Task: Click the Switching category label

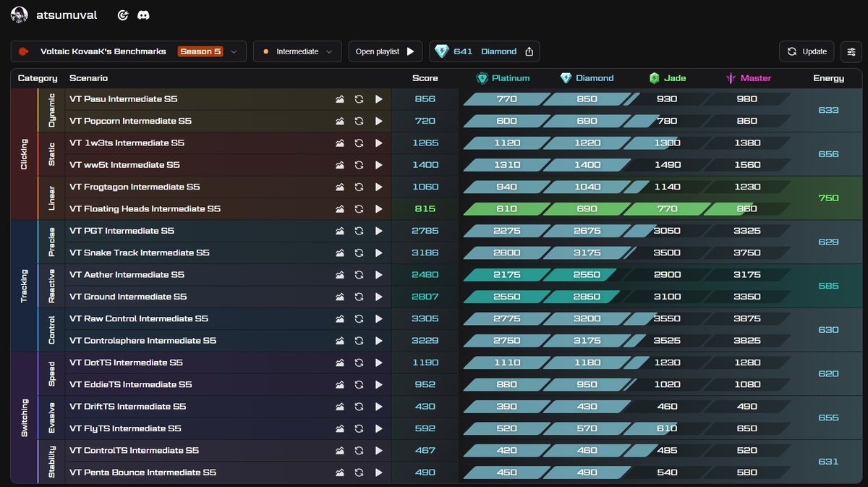Action: tap(24, 418)
